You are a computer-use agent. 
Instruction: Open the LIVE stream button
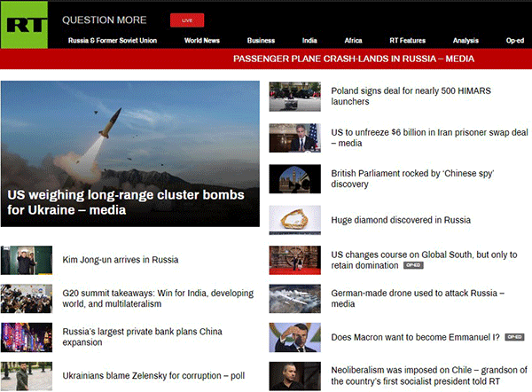point(187,20)
